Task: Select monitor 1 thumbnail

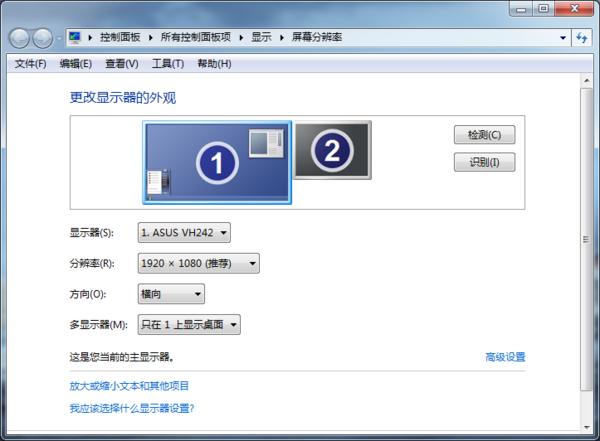Action: click(217, 162)
